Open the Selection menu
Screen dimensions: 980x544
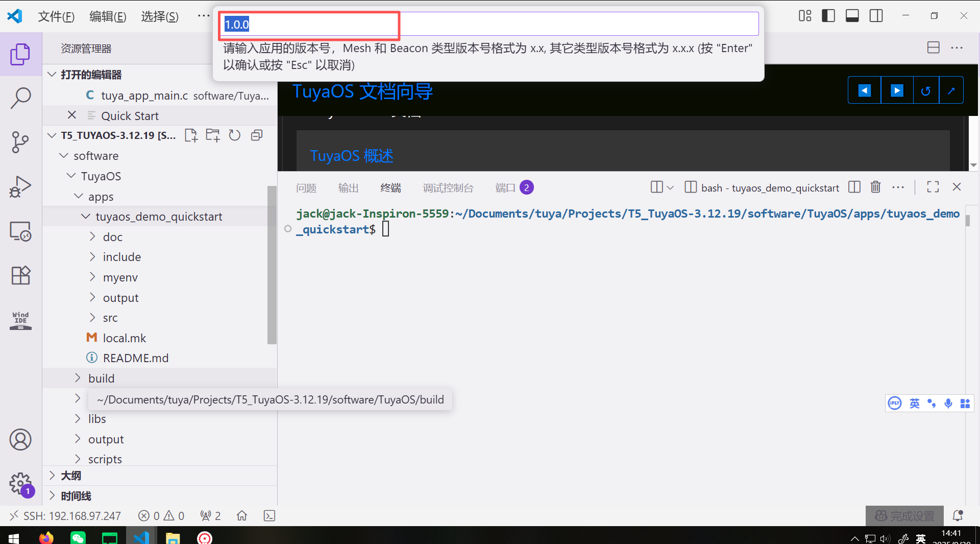point(160,16)
